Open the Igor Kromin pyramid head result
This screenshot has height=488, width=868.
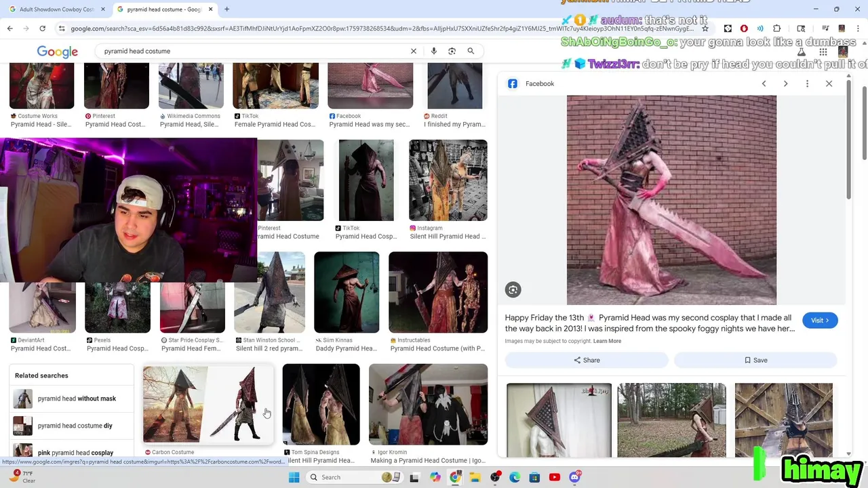coord(428,405)
